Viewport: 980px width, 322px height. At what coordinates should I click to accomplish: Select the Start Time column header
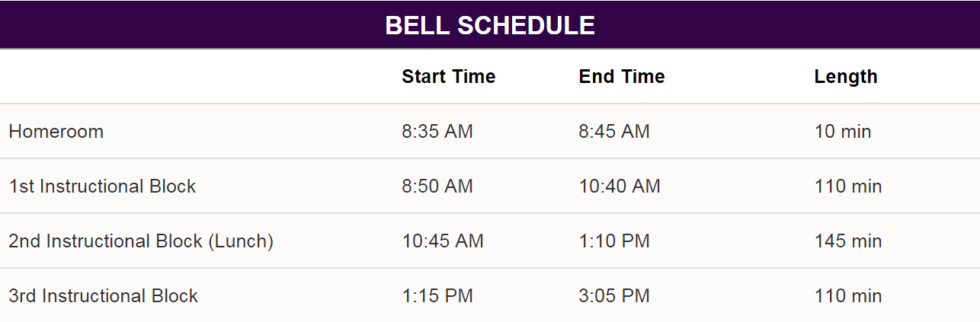[x=449, y=76]
